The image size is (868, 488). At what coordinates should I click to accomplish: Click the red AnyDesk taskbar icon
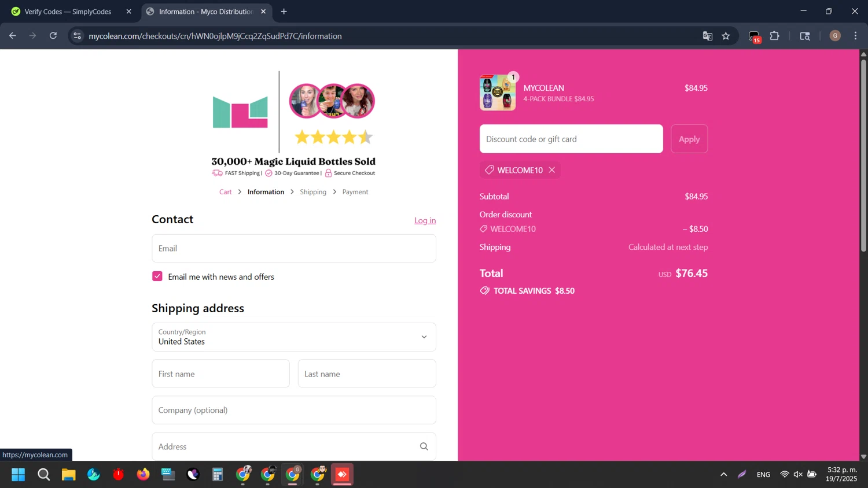click(342, 475)
